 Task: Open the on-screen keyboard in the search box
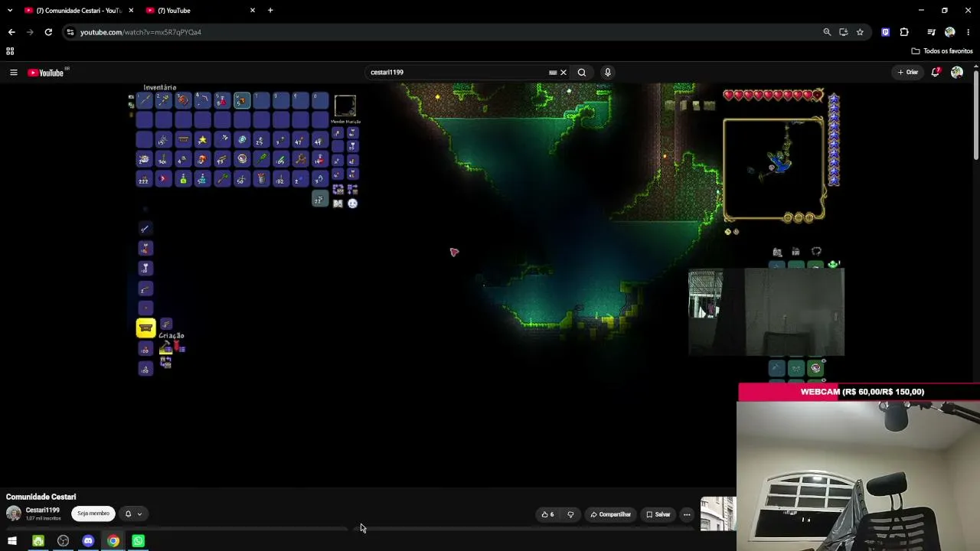coord(553,73)
